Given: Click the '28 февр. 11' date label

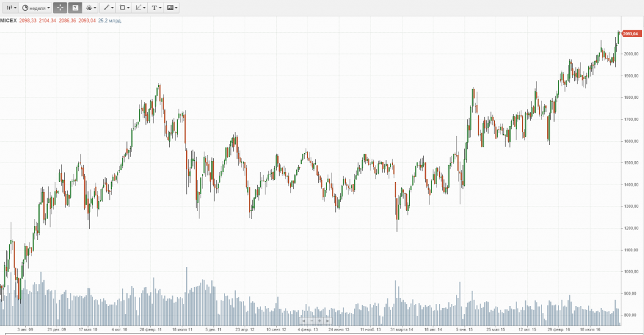Looking at the screenshot, I should tap(151, 329).
